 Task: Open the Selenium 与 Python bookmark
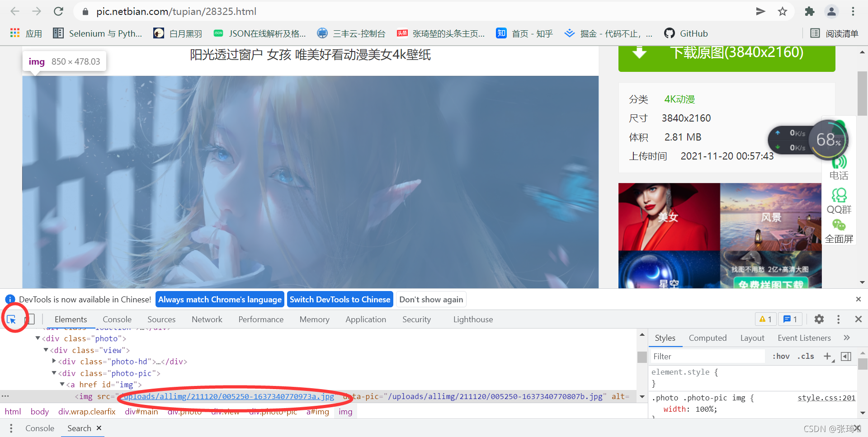[98, 33]
